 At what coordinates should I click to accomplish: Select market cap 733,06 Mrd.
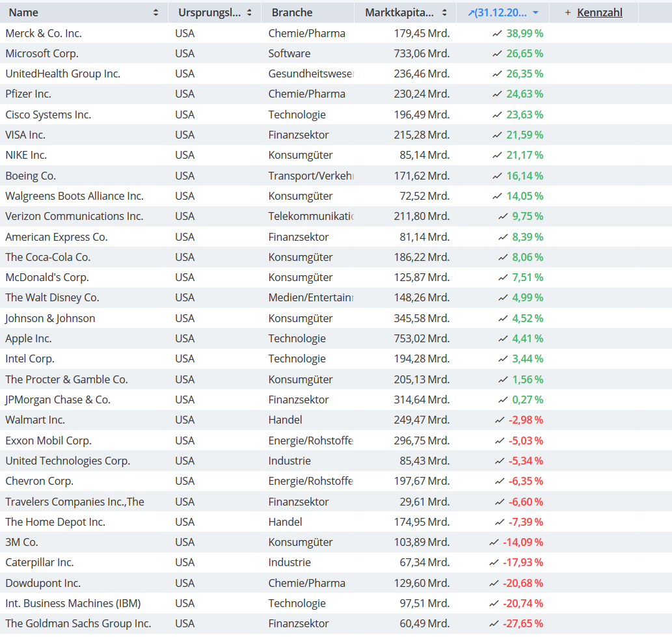tap(422, 53)
